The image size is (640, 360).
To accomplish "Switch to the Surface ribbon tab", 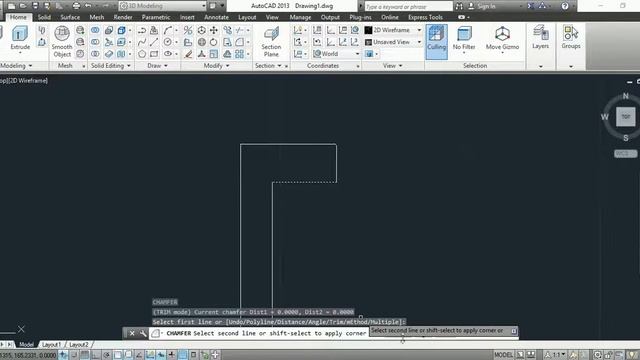I will [70, 17].
